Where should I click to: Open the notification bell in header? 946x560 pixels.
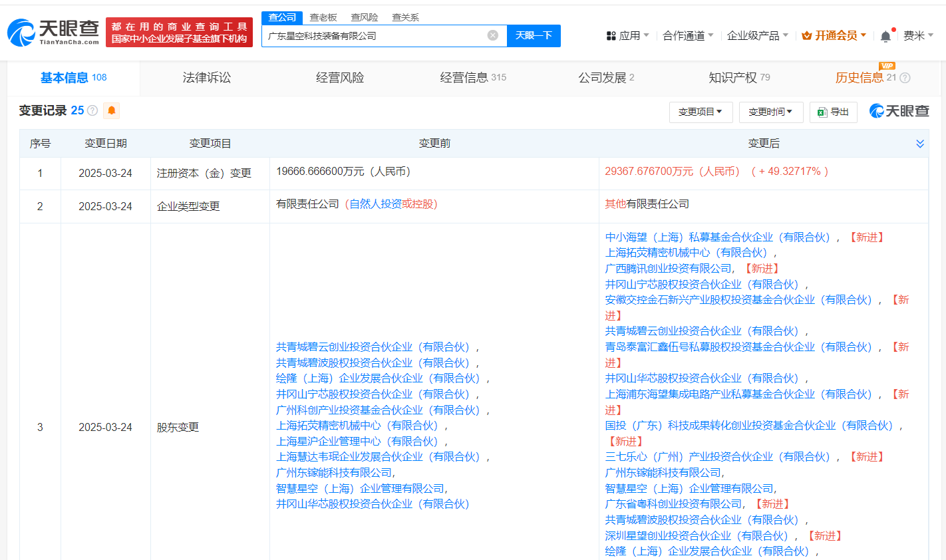pos(885,37)
